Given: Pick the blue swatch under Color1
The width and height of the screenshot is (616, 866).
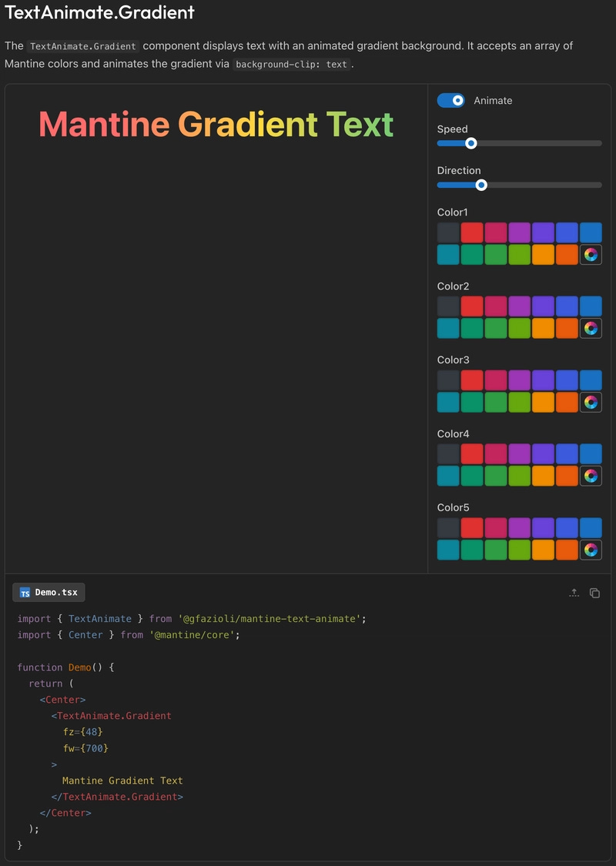Looking at the screenshot, I should (591, 232).
